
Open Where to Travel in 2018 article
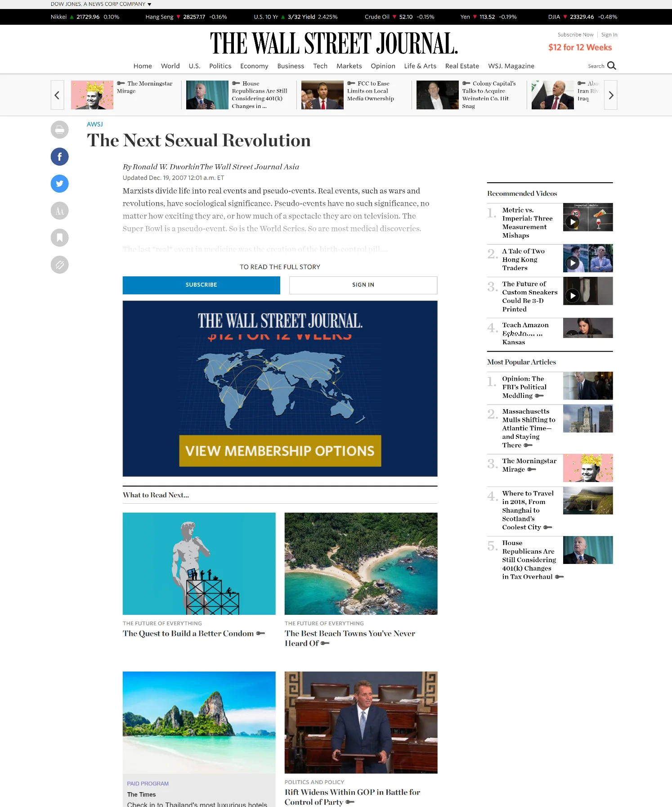[x=528, y=510]
